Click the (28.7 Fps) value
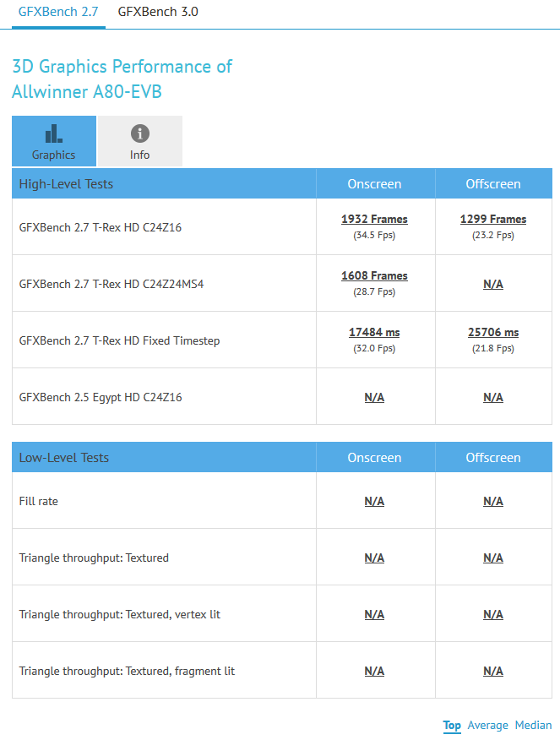Viewport: 560px width, 740px height. click(374, 291)
